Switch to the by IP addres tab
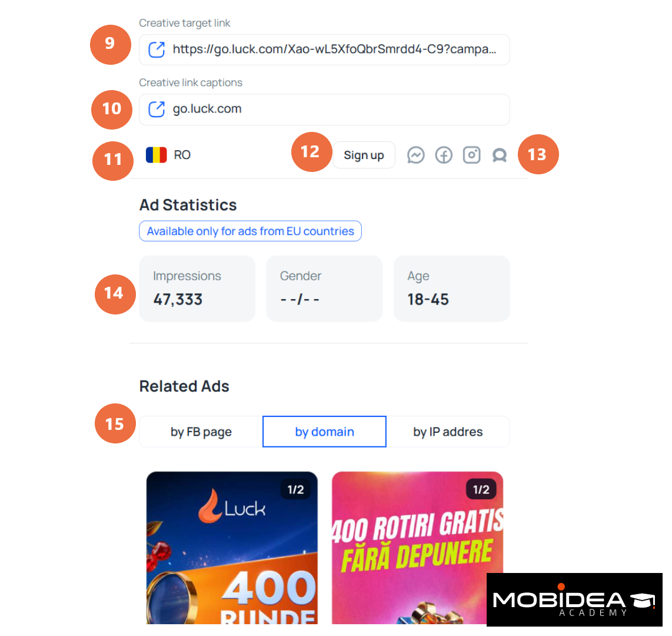Image resolution: width=672 pixels, height=636 pixels. (x=448, y=432)
